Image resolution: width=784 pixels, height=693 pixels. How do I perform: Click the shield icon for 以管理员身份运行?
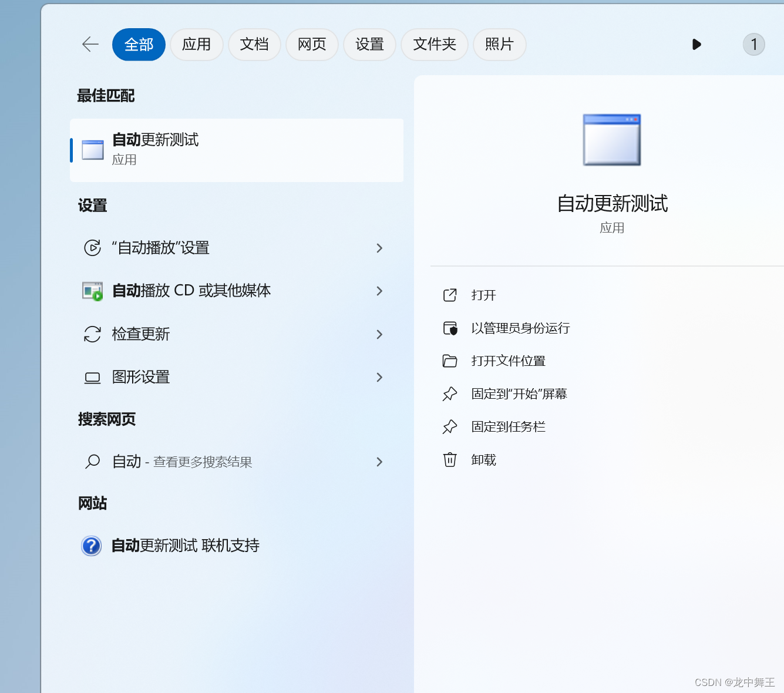tap(450, 328)
